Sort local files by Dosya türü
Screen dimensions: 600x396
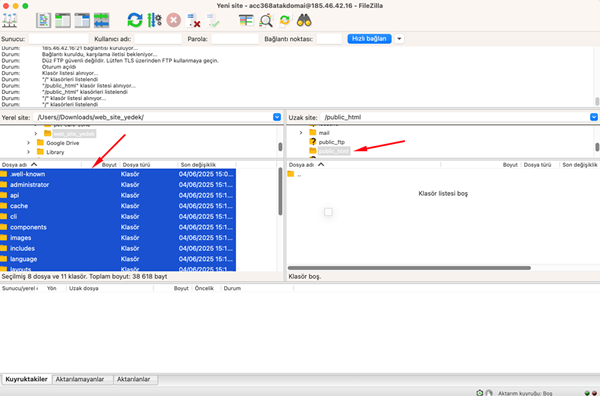coord(149,165)
